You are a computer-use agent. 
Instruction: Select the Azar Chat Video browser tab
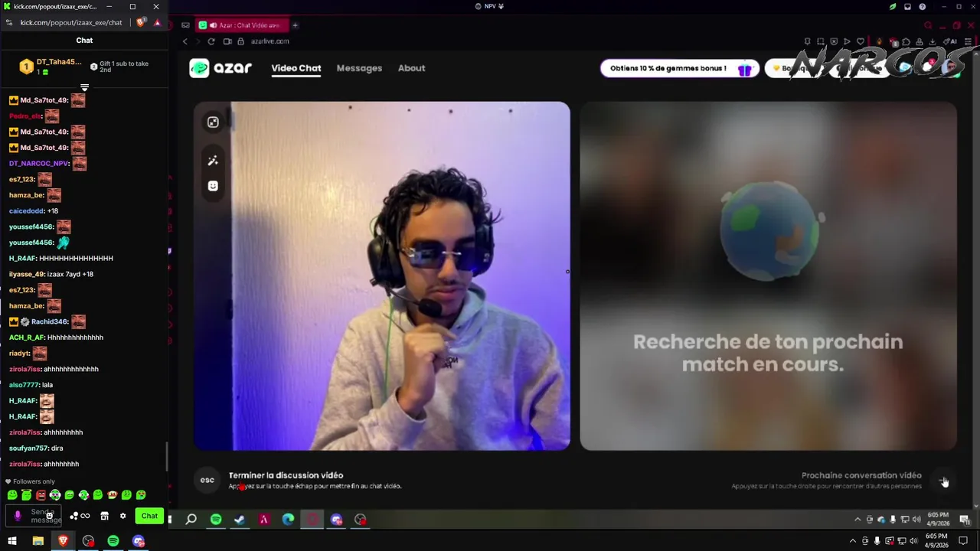(241, 25)
